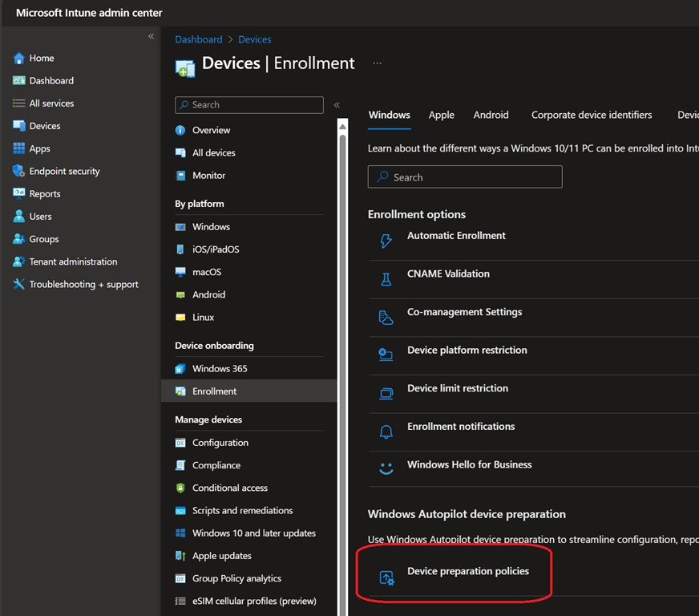The height and width of the screenshot is (616, 699).
Task: Click the Home icon in left navigation
Action: [19, 59]
